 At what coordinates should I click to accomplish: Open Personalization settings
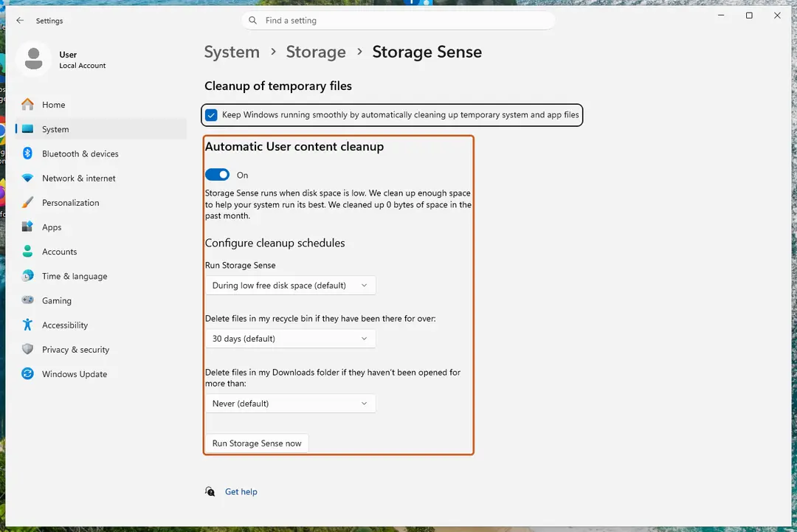point(101,203)
